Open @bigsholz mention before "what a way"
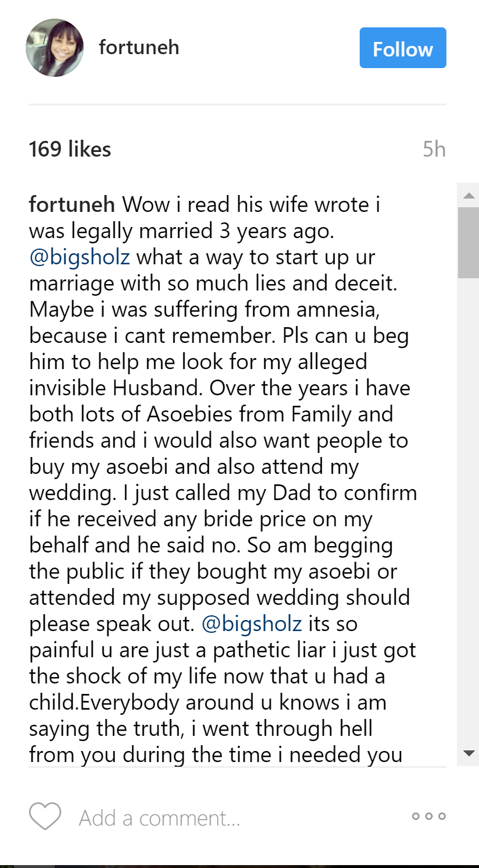 point(80,257)
